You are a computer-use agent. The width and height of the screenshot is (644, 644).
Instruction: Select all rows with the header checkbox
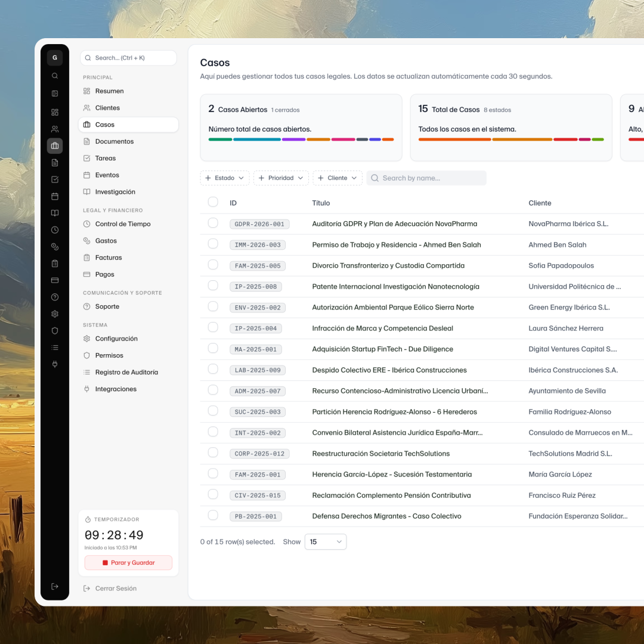coord(213,202)
